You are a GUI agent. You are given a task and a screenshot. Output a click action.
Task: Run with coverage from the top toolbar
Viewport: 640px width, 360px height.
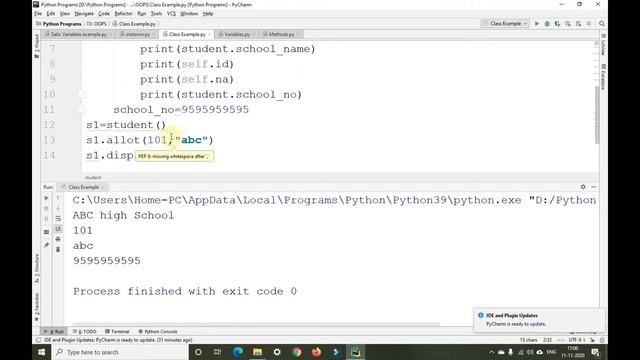(557, 24)
